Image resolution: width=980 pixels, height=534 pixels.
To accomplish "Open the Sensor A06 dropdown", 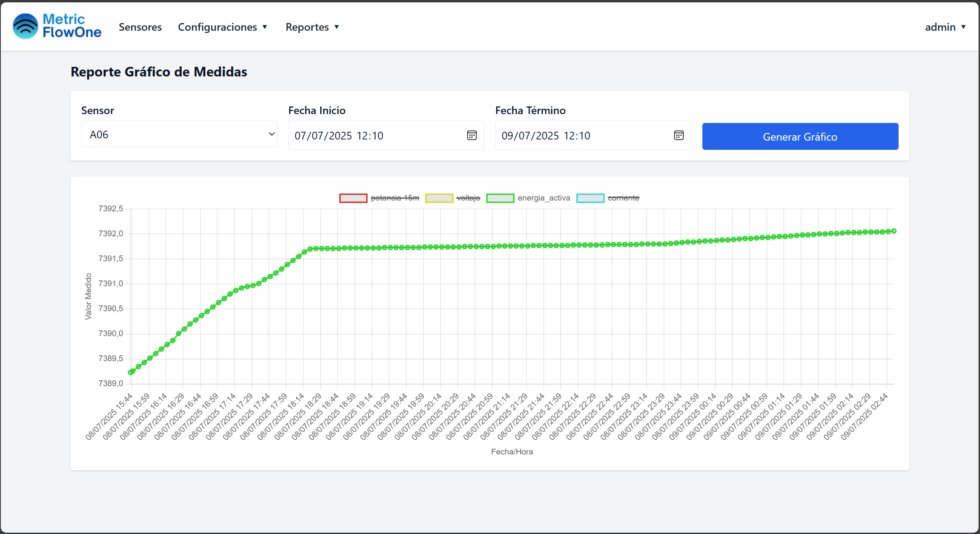I will [179, 134].
